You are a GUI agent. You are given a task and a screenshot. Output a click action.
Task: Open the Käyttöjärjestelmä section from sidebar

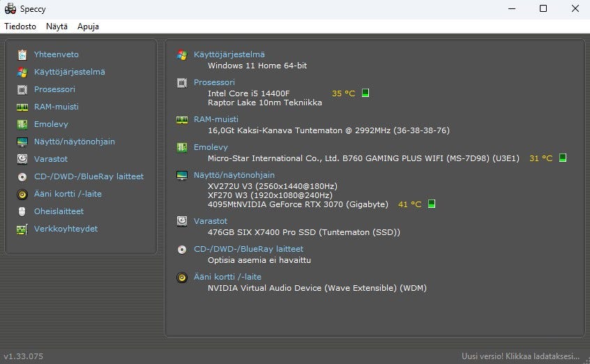pos(70,72)
